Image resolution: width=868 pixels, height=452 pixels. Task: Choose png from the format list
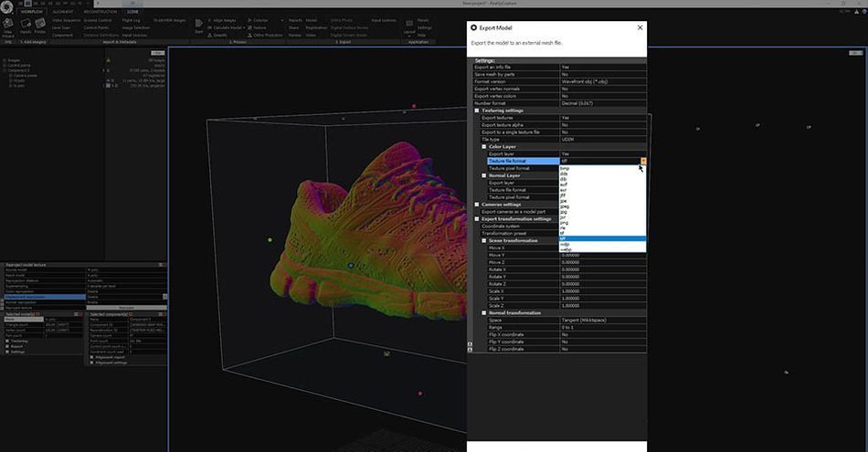[565, 222]
